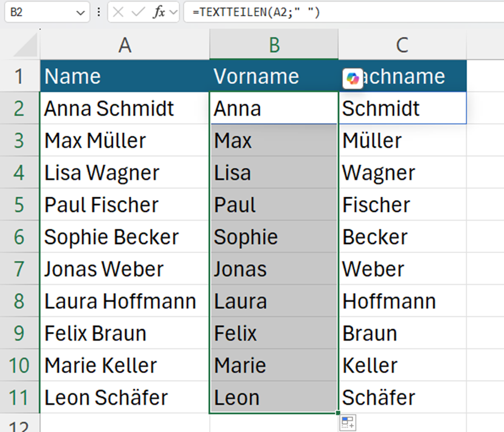This screenshot has width=504, height=432.
Task: Click the Vorname header cell
Action: (x=274, y=76)
